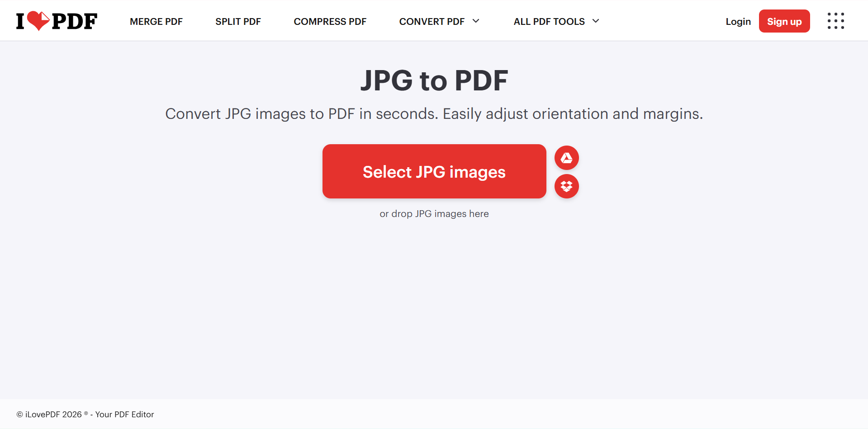The width and height of the screenshot is (868, 429).
Task: Go home via the iLovePDF logo
Action: (57, 21)
